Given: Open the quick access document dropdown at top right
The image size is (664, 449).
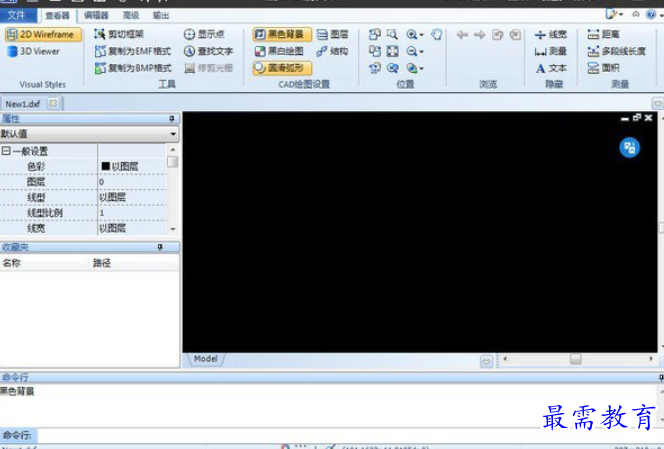Looking at the screenshot, I should coord(614,14).
